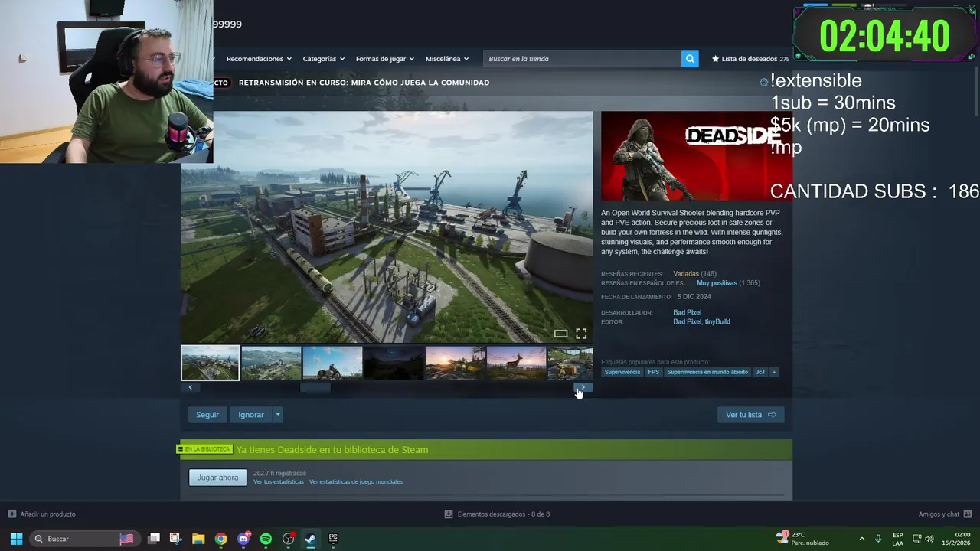Click the Jugar ahora button
The height and width of the screenshot is (551, 980).
(x=218, y=478)
